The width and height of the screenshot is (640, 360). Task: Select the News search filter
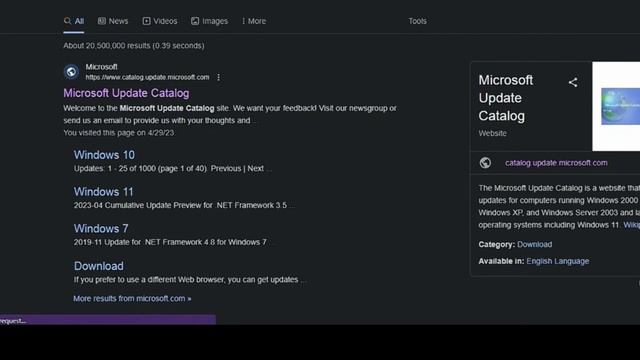pyautogui.click(x=113, y=21)
